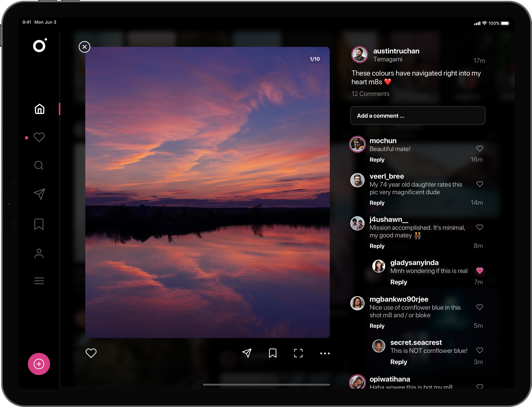View photo in fullscreen mode
Screen dimensions: 532x407
click(298, 353)
